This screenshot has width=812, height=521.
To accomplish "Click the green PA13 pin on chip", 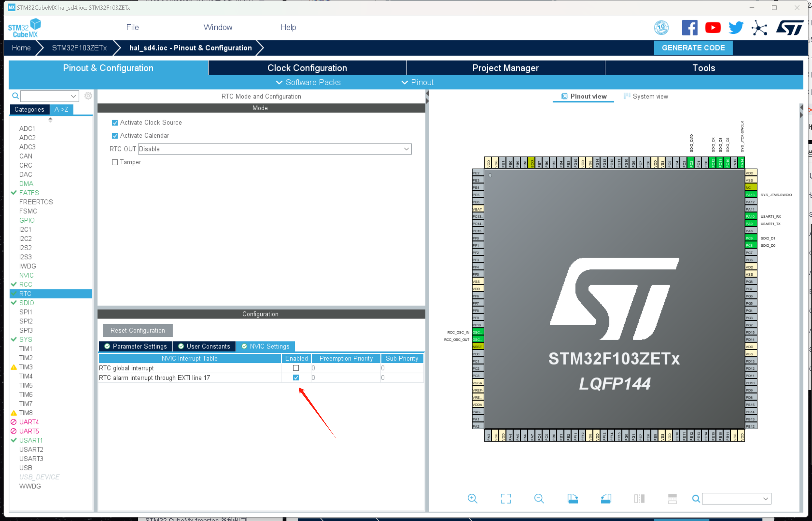I will 751,195.
